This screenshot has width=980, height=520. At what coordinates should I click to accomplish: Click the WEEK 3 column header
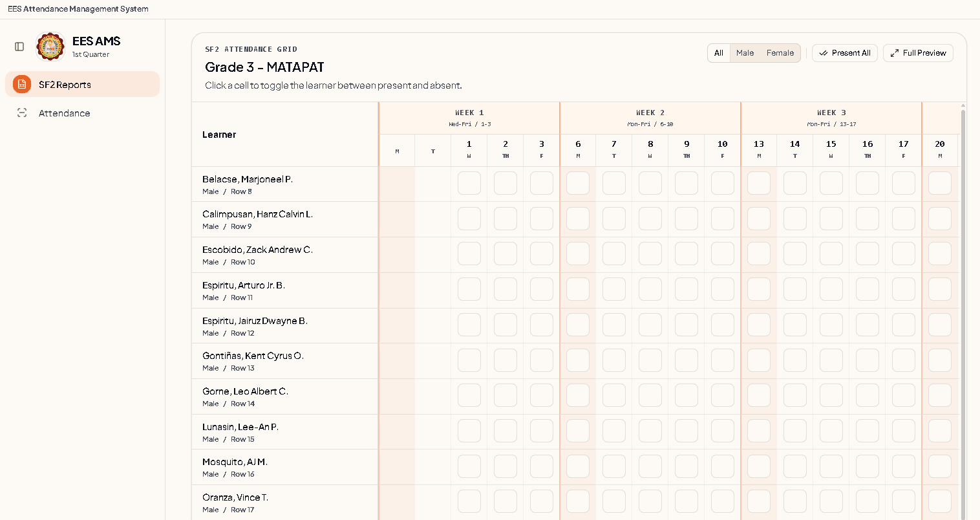(831, 118)
